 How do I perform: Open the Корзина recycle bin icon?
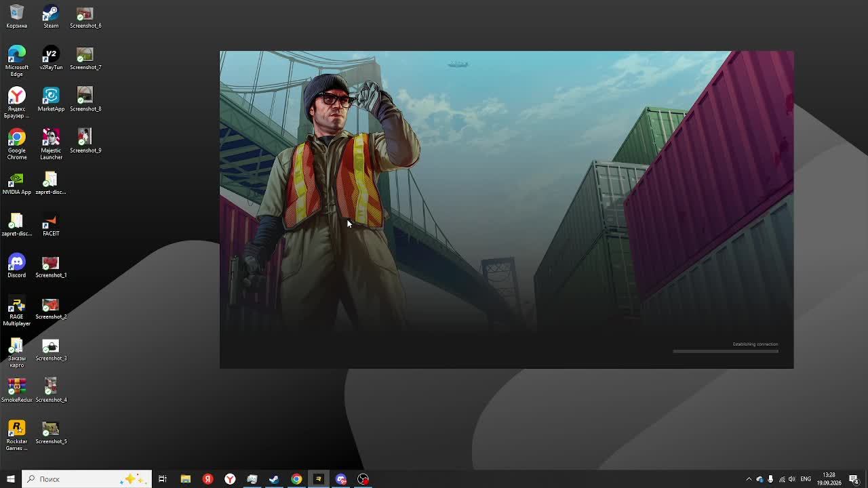pos(16,17)
